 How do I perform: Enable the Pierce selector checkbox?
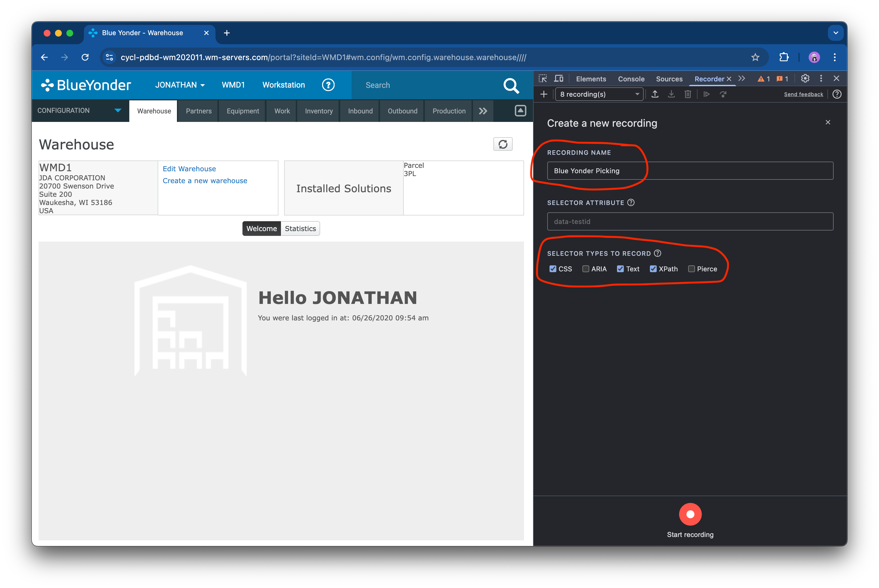coord(691,269)
